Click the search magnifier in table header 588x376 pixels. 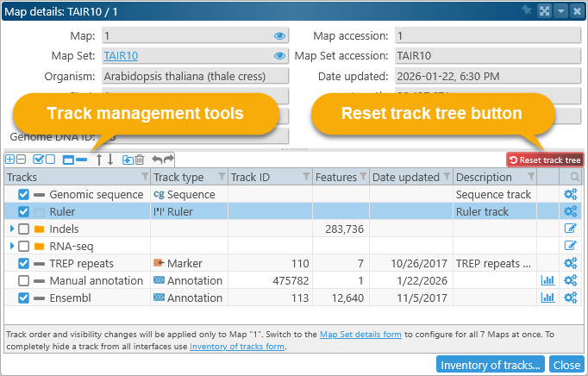[574, 178]
